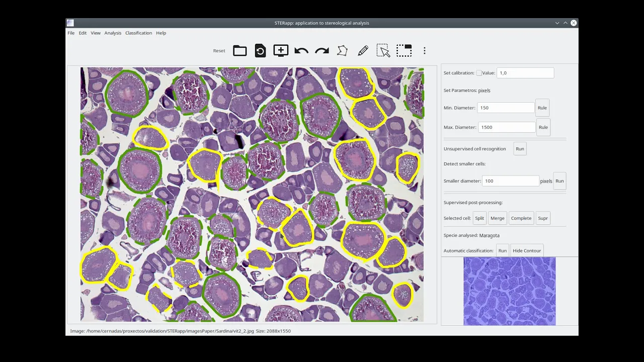Open the Analysis menu
This screenshot has width=644, height=362.
(x=113, y=33)
